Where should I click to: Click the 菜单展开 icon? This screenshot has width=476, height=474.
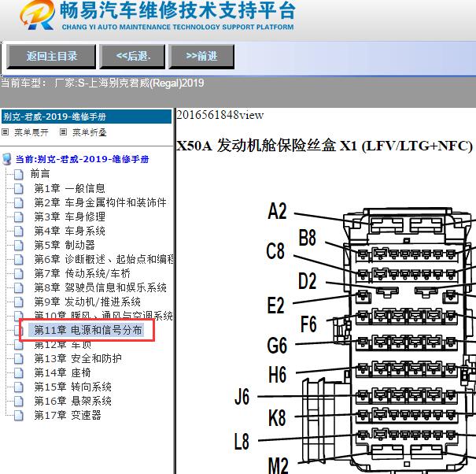pos(6,131)
